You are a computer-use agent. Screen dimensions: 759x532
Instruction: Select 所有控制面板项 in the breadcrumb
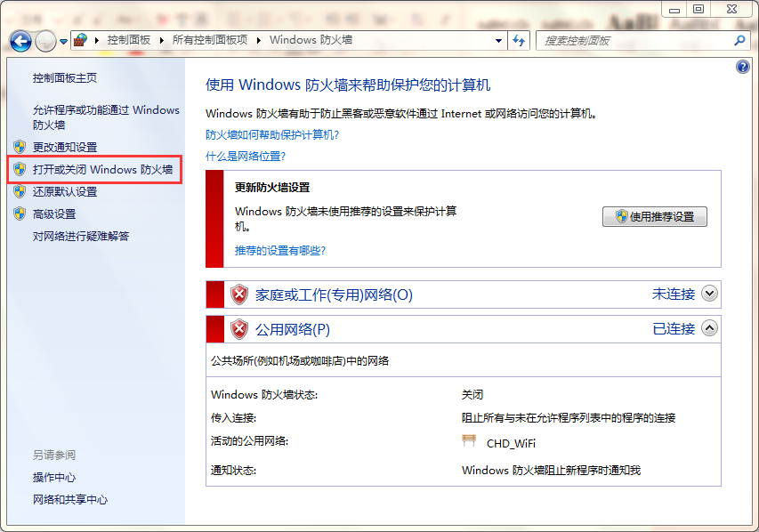coord(210,40)
